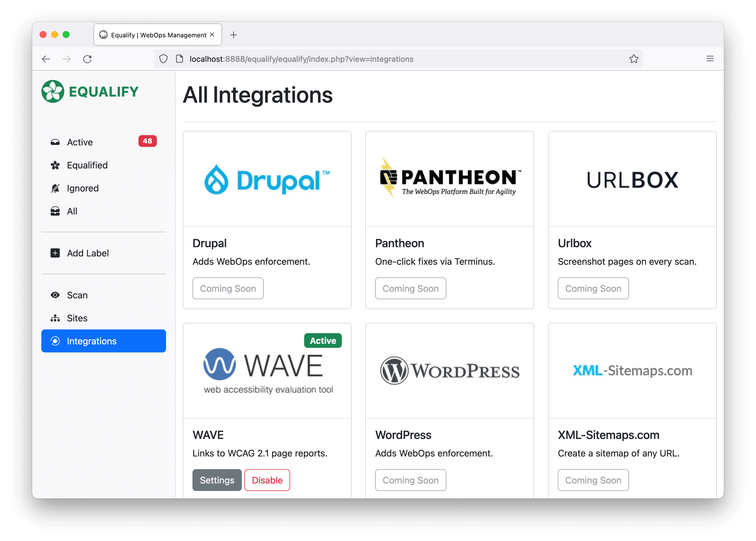
Task: Open the Active alerts view
Action: (103, 142)
